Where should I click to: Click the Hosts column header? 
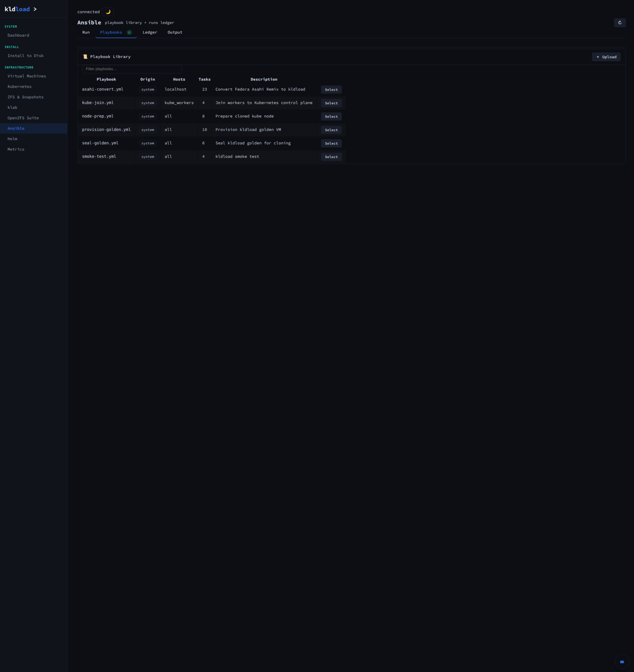(179, 79)
